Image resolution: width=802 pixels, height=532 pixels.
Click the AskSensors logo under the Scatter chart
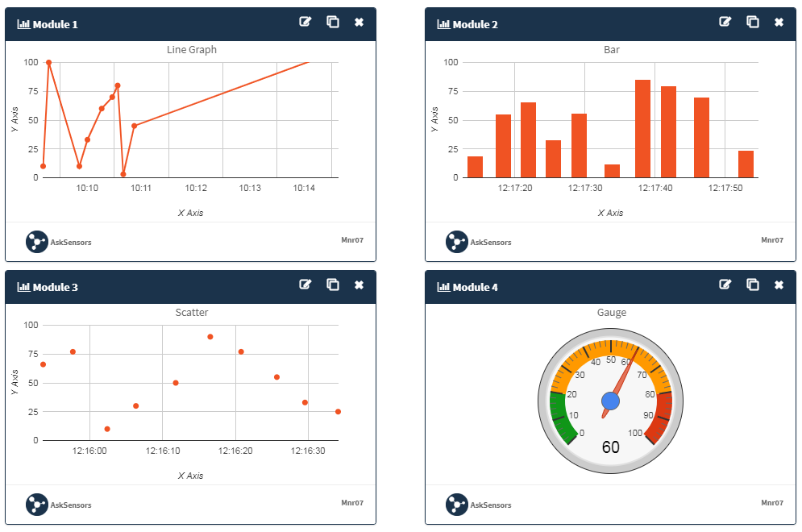37,505
